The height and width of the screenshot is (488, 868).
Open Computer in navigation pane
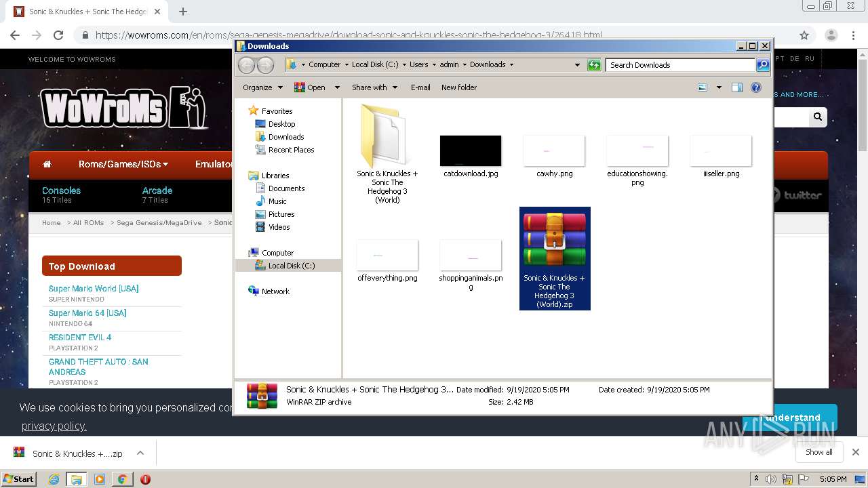[x=277, y=253]
